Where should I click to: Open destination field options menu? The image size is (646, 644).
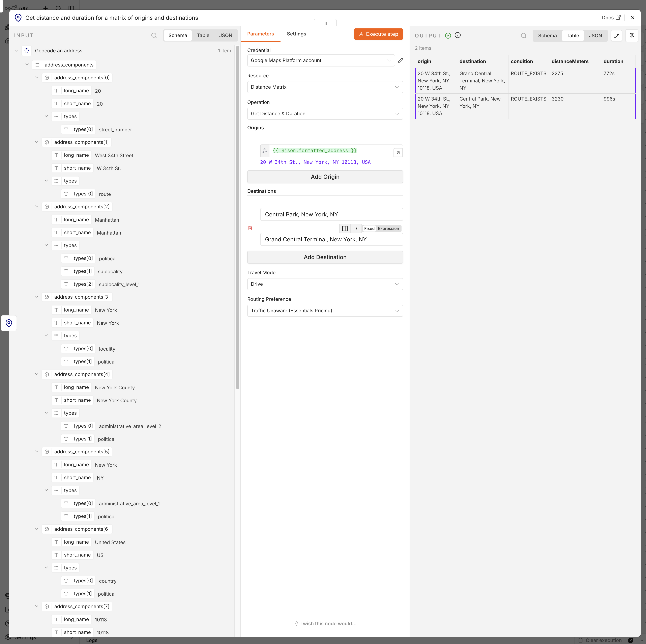356,229
